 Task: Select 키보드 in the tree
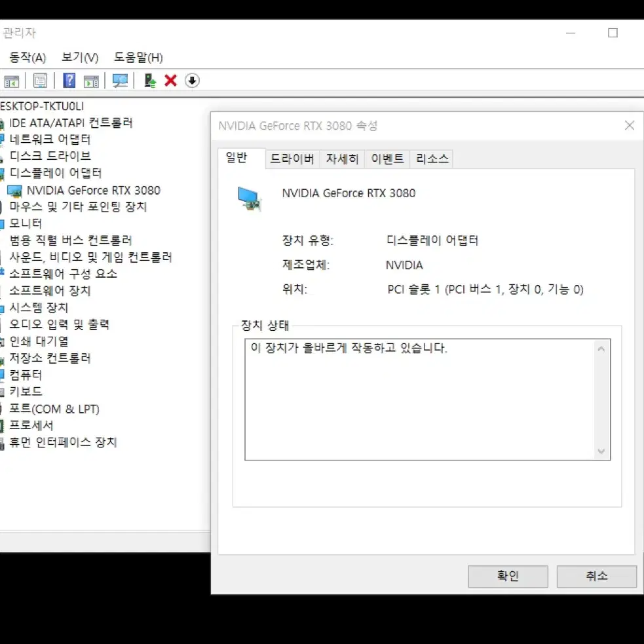point(26,392)
